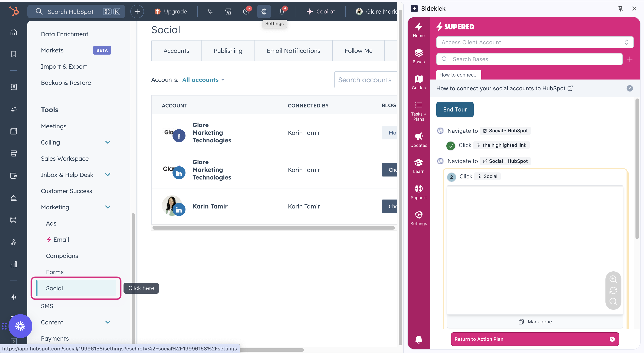The height and width of the screenshot is (353, 644).
Task: Open the CRM contacts icon in rail
Action: click(13, 87)
